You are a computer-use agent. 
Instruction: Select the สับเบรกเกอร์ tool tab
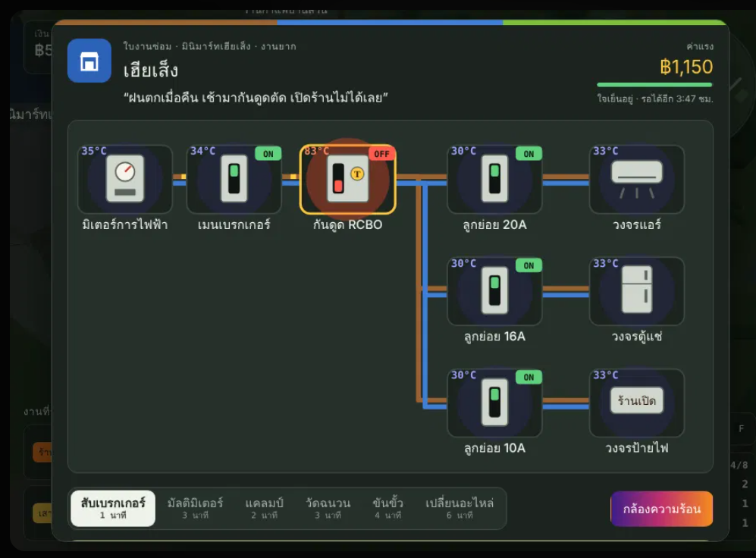coord(113,509)
